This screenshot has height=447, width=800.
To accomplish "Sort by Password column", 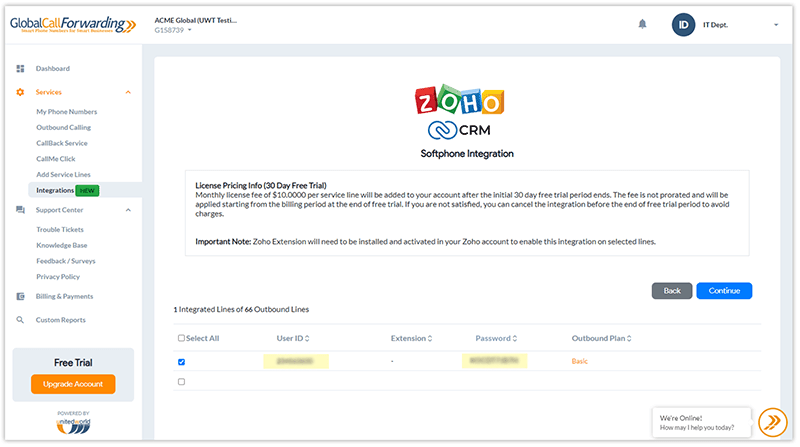I will (x=496, y=338).
